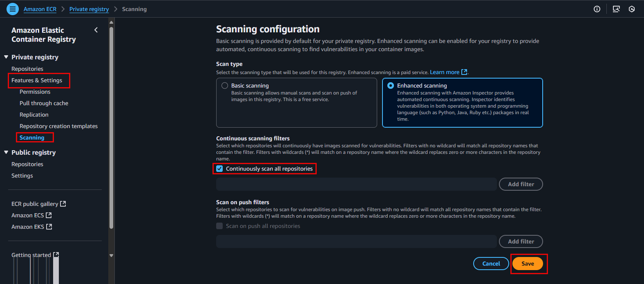The width and height of the screenshot is (644, 284).
Task: Click the Scan type label
Action: (229, 64)
